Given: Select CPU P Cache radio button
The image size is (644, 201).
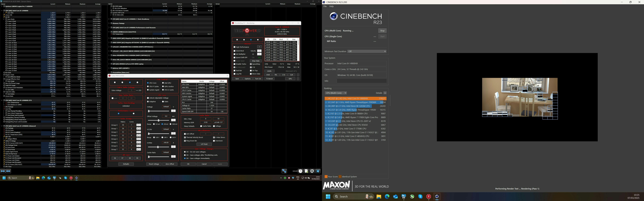Looking at the screenshot, I should tap(148, 86).
